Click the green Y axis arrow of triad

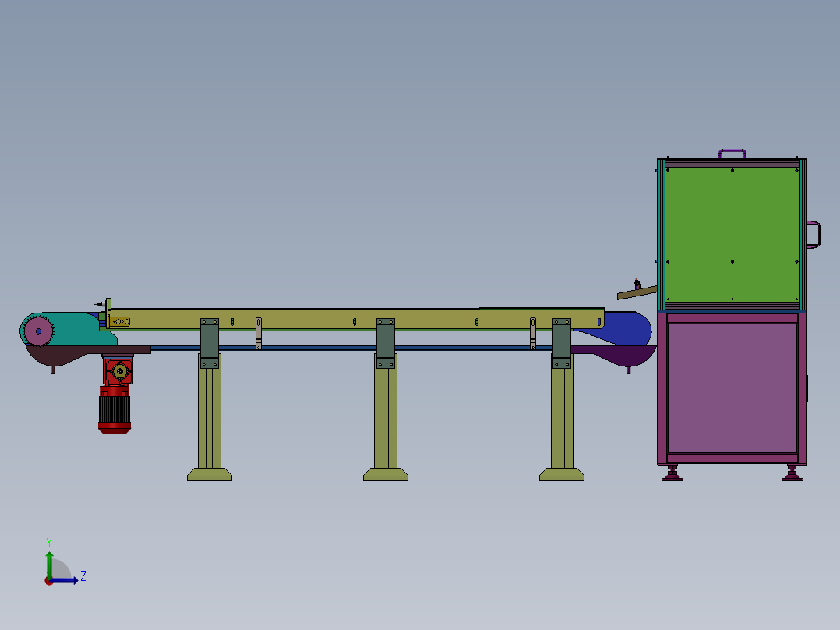point(49,565)
